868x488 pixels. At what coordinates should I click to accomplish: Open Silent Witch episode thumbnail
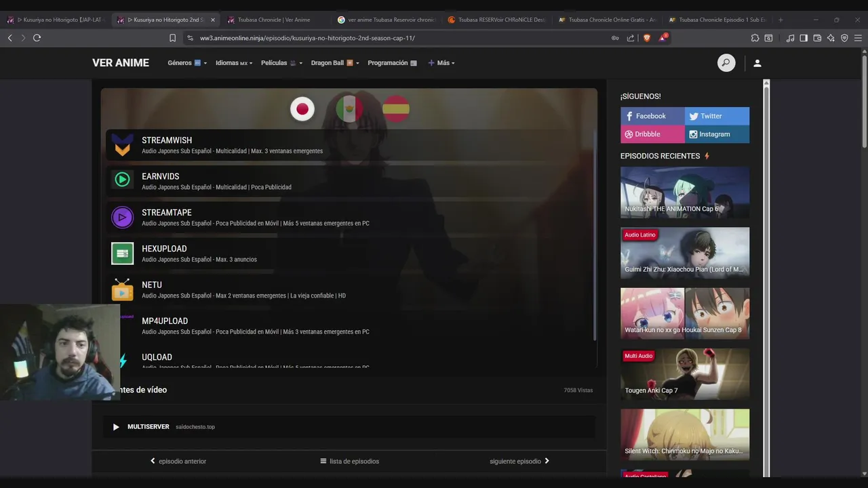click(x=685, y=434)
